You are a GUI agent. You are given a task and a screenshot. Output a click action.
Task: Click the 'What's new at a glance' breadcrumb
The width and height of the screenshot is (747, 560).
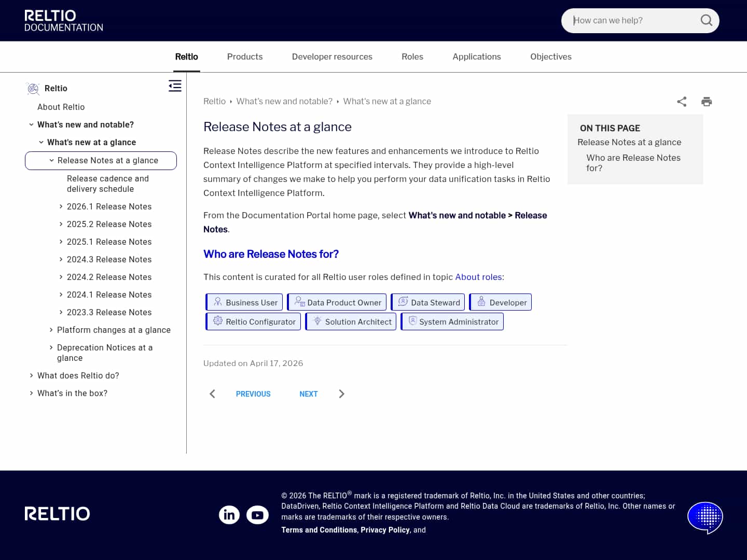point(387,101)
